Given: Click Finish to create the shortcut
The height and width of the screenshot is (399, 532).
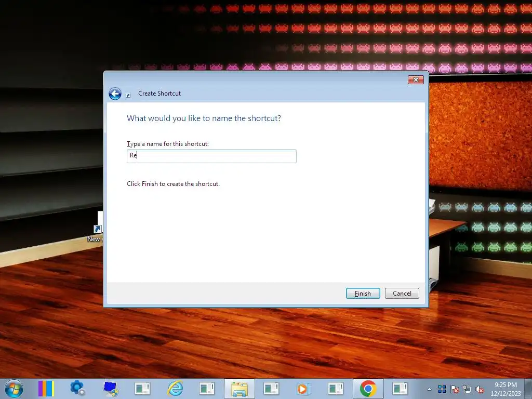Looking at the screenshot, I should pos(363,293).
